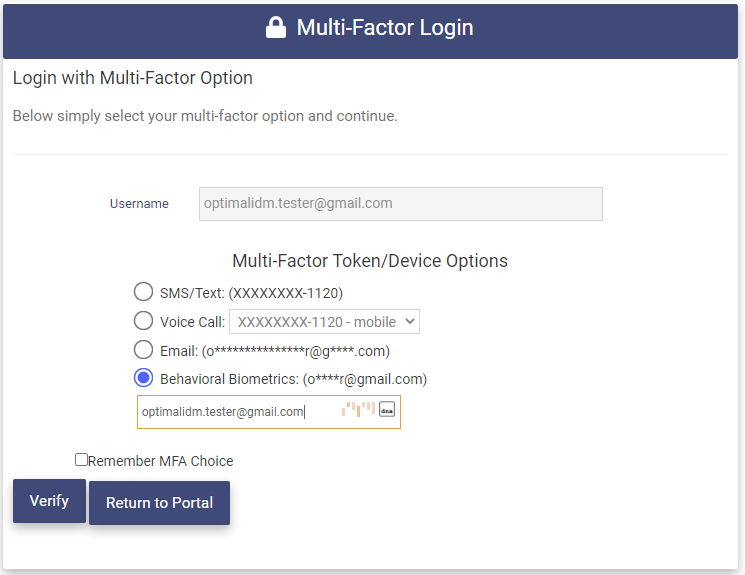Viewport: 745px width, 575px height.
Task: Click the SMS/Text masked phone number label
Action: (285, 293)
